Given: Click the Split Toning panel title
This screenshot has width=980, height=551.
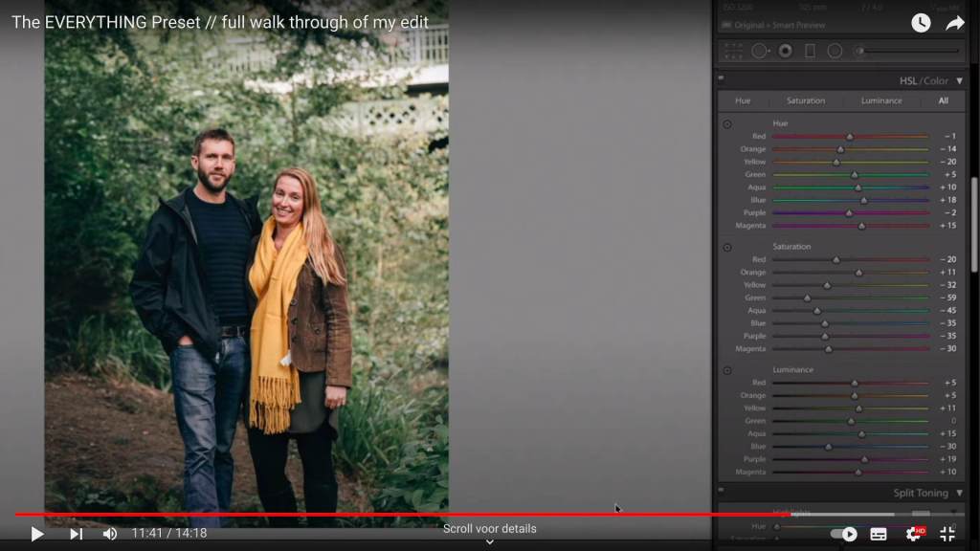Looking at the screenshot, I should point(921,493).
